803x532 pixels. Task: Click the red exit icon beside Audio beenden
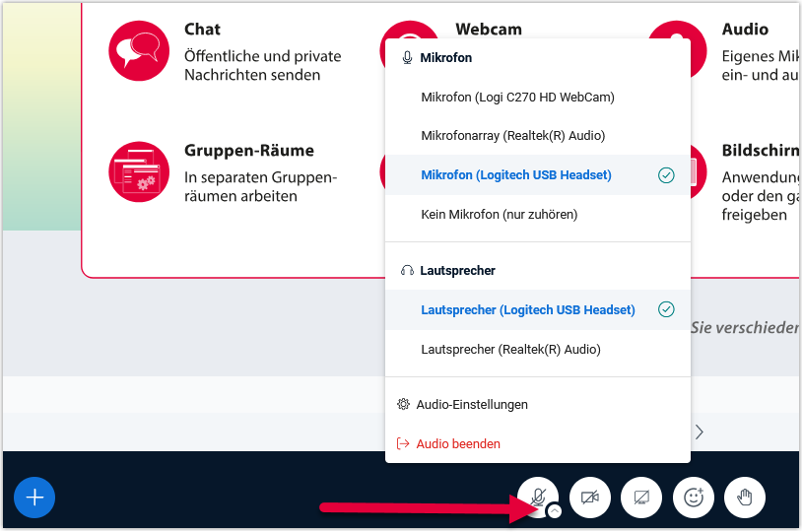tap(403, 443)
